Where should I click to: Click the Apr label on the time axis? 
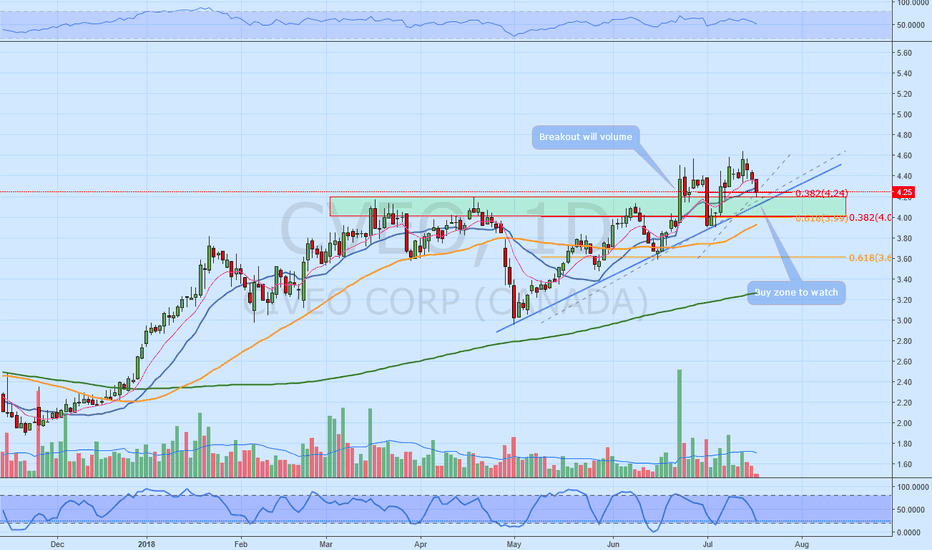tap(420, 544)
